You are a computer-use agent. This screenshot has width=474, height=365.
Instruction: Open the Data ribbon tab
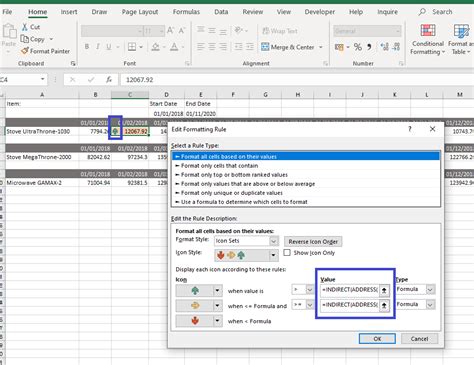[x=221, y=12]
